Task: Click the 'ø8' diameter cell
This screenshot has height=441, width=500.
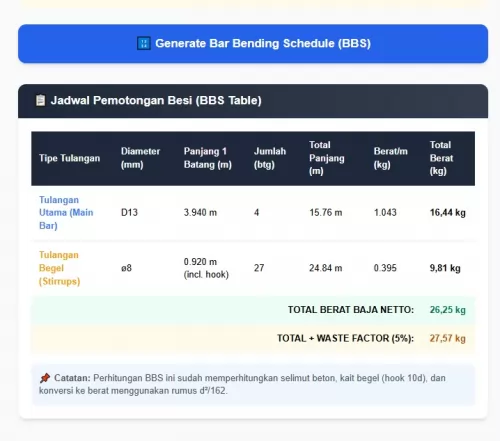Action: 126,268
